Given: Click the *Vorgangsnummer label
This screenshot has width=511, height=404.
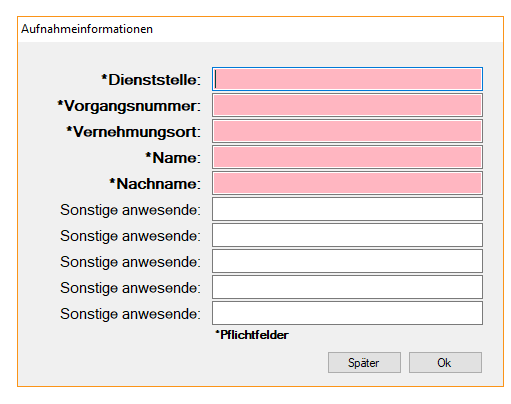Looking at the screenshot, I should click(x=129, y=106).
